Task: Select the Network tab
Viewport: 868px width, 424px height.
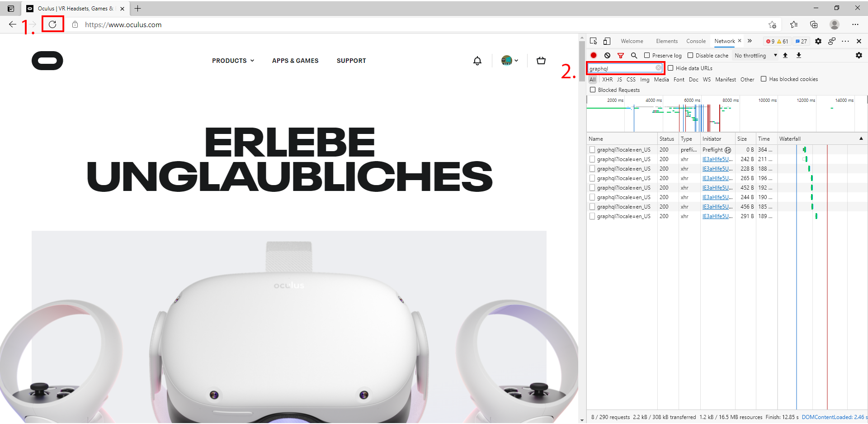Action: tap(725, 41)
